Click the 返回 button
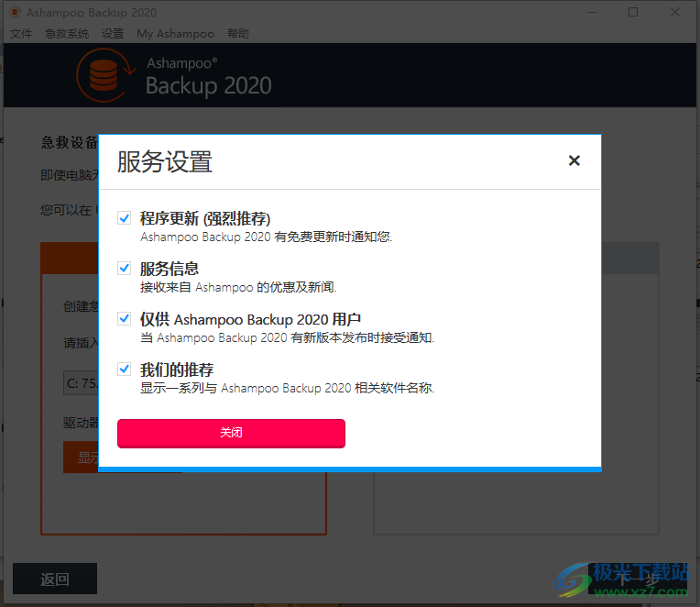The image size is (700, 607). pyautogui.click(x=55, y=579)
